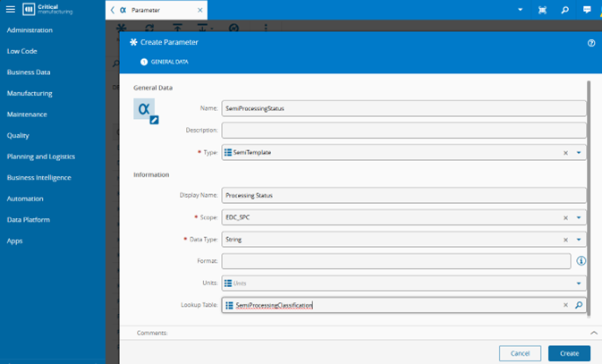Select Business Intelligence menu item
The height and width of the screenshot is (364, 602).
coord(38,177)
